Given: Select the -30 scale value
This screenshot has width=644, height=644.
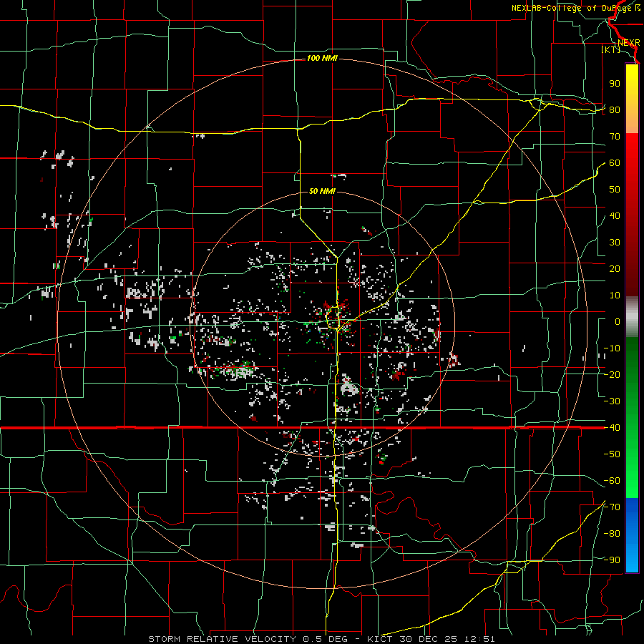Looking at the screenshot, I should pyautogui.click(x=612, y=401).
